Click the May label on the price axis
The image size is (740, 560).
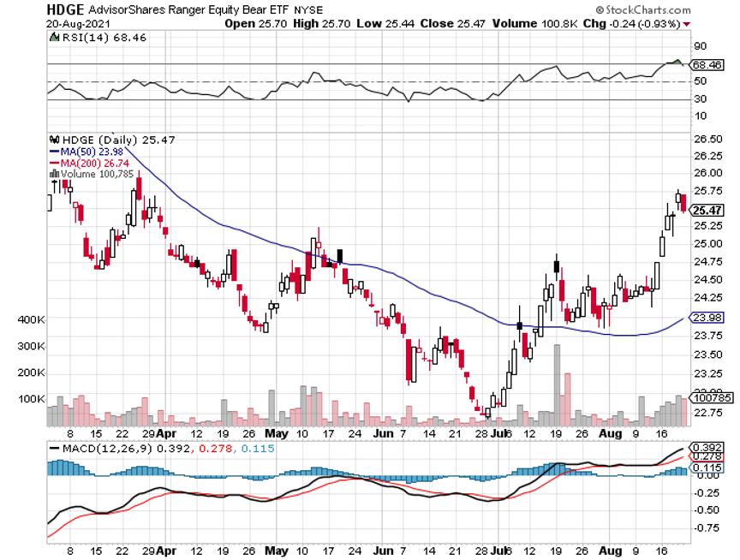click(x=277, y=433)
